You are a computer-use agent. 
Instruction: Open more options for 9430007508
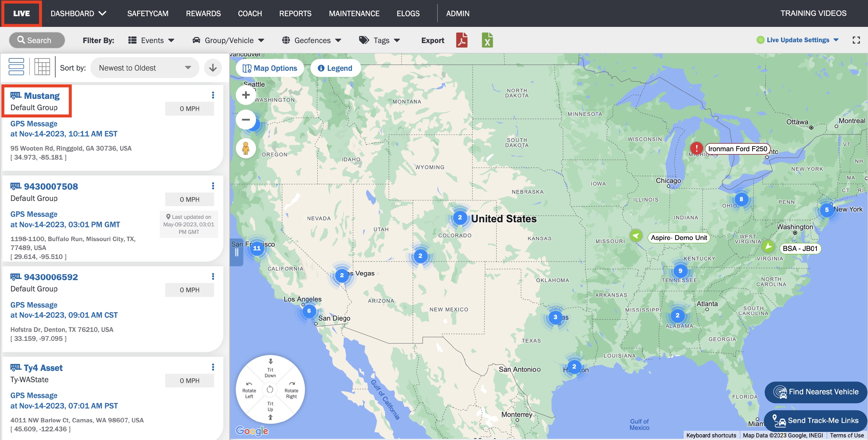(x=213, y=186)
